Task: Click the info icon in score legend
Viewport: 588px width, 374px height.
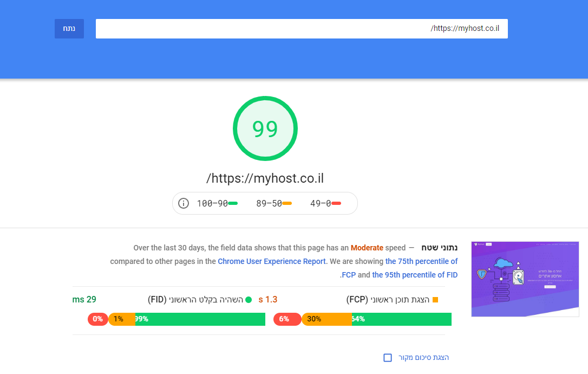Action: pyautogui.click(x=184, y=203)
